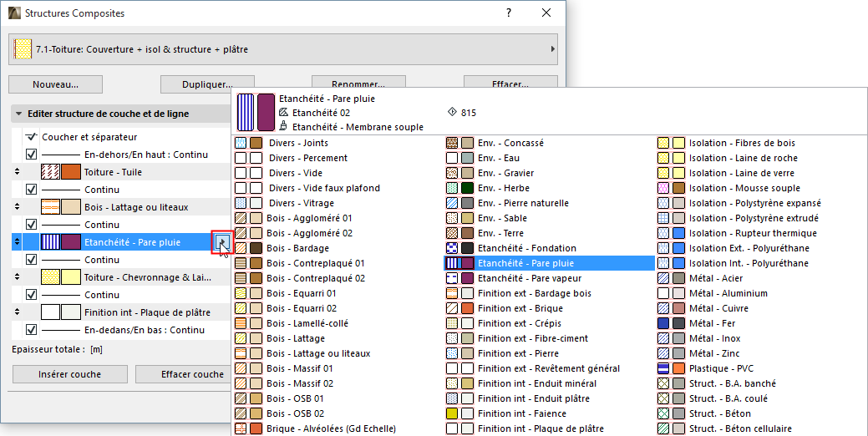Click Env. - Sable hatch icon
This screenshot has height=436, width=868.
click(x=452, y=219)
